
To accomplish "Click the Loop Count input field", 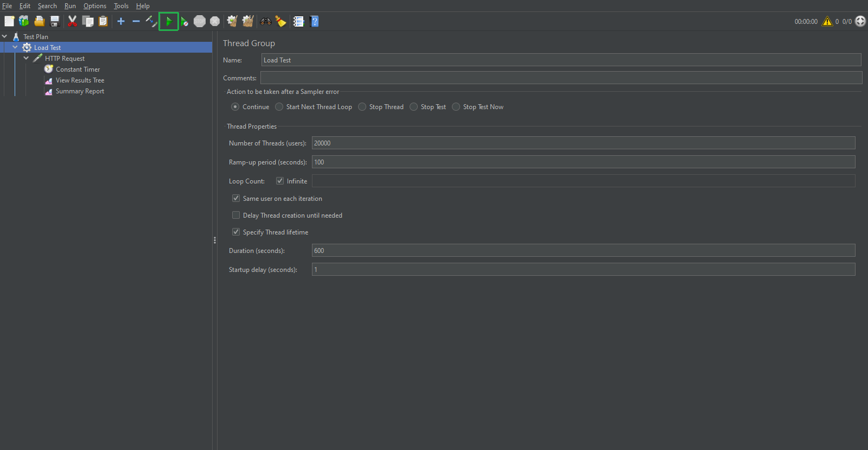I will [x=583, y=181].
